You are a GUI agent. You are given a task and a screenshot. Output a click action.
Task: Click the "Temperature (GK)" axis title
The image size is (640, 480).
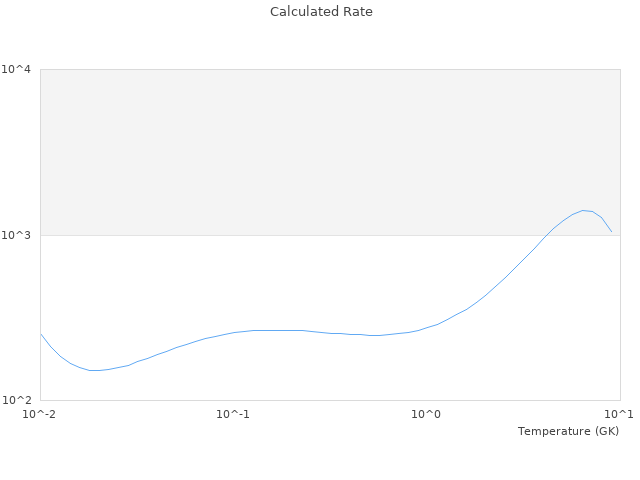pos(568,431)
